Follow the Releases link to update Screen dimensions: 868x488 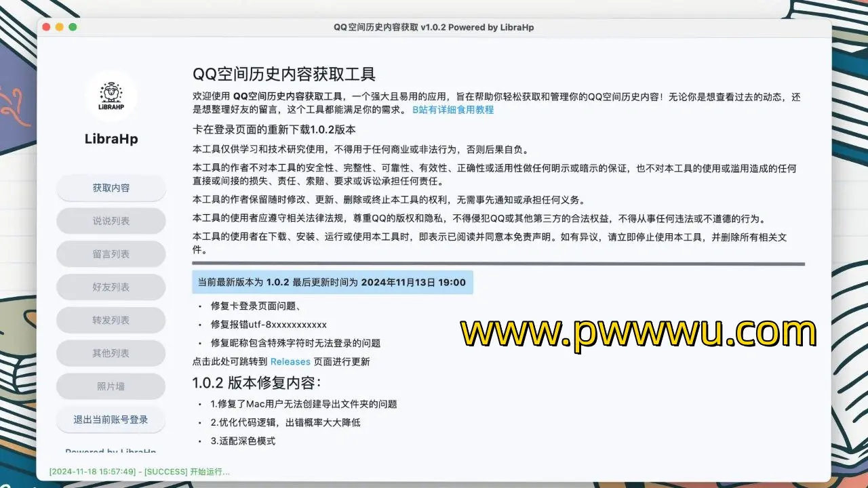[290, 362]
